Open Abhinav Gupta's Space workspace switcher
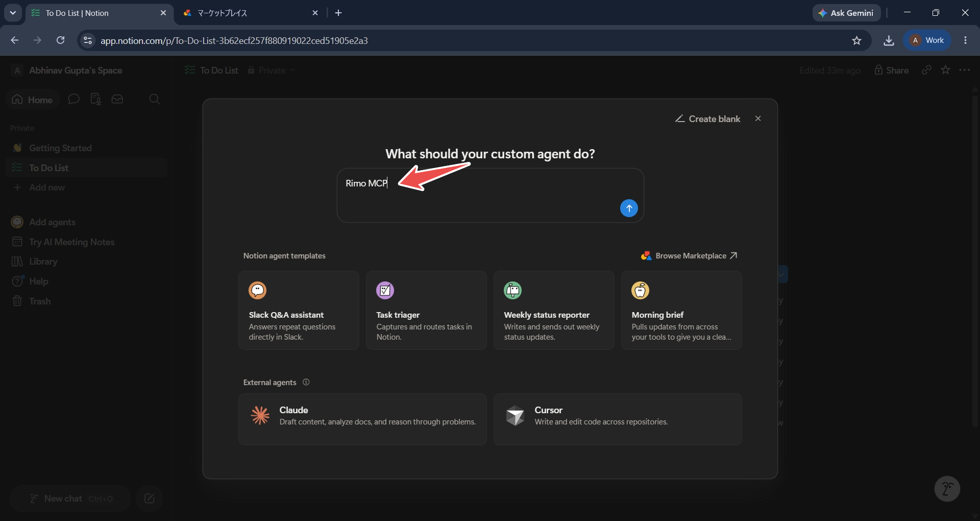Viewport: 980px width, 521px height. pos(67,70)
